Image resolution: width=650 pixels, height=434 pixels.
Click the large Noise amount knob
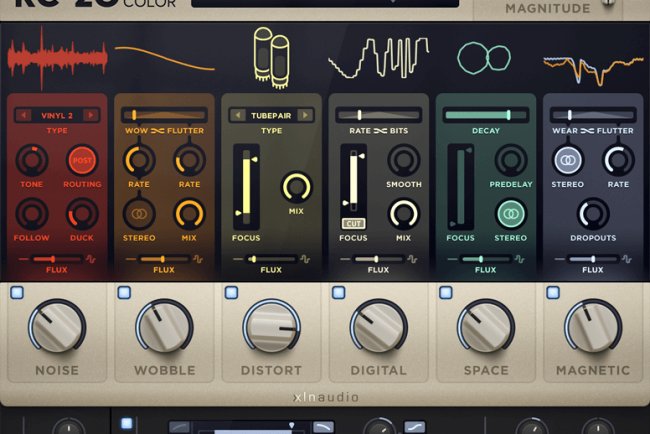(57, 327)
